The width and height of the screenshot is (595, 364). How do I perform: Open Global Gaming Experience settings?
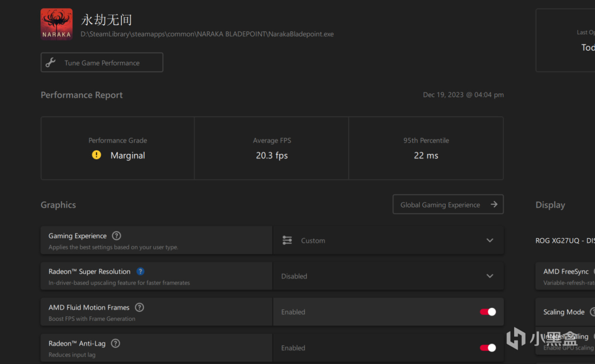448,205
